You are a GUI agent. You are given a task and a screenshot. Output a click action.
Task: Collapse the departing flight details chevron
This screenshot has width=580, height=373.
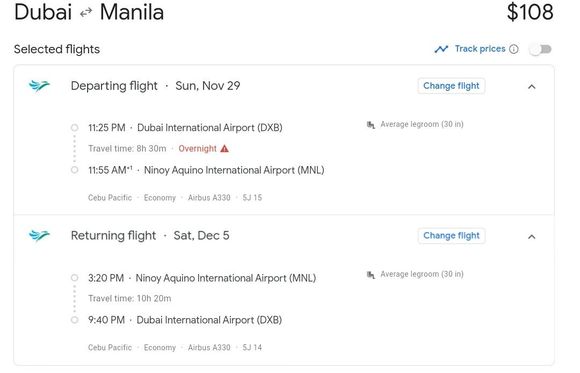(x=532, y=87)
